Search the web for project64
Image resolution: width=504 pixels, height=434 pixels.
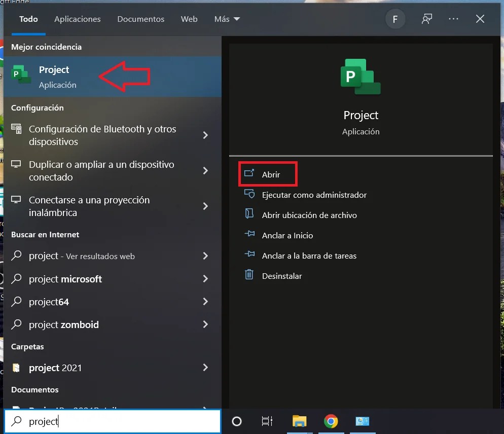click(113, 302)
